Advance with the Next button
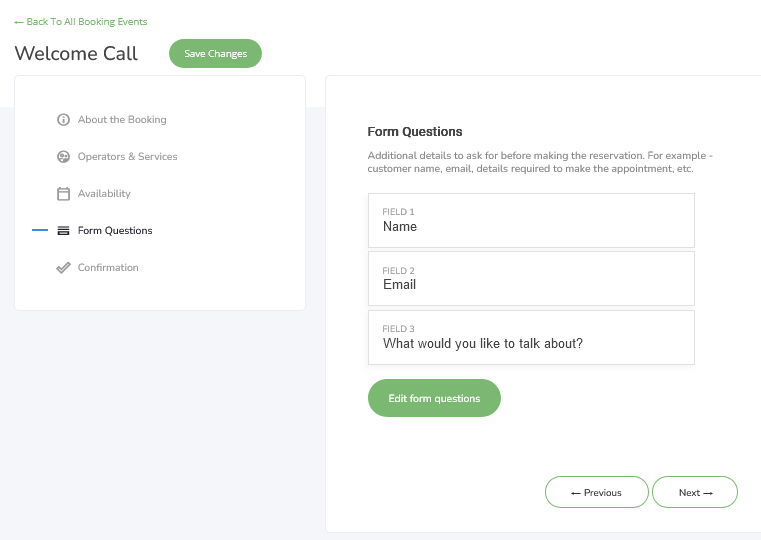This screenshot has height=540, width=761. pos(695,492)
